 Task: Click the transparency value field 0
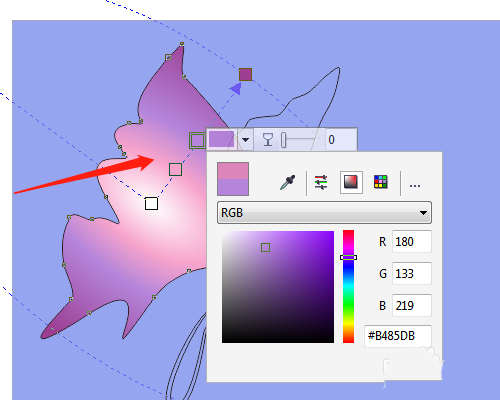coord(341,140)
